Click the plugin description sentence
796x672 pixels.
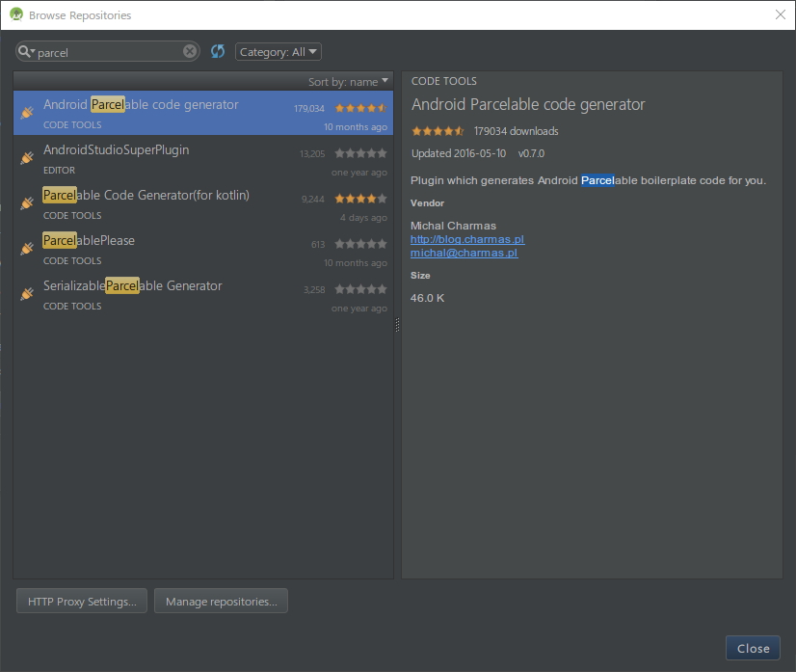pyautogui.click(x=589, y=180)
